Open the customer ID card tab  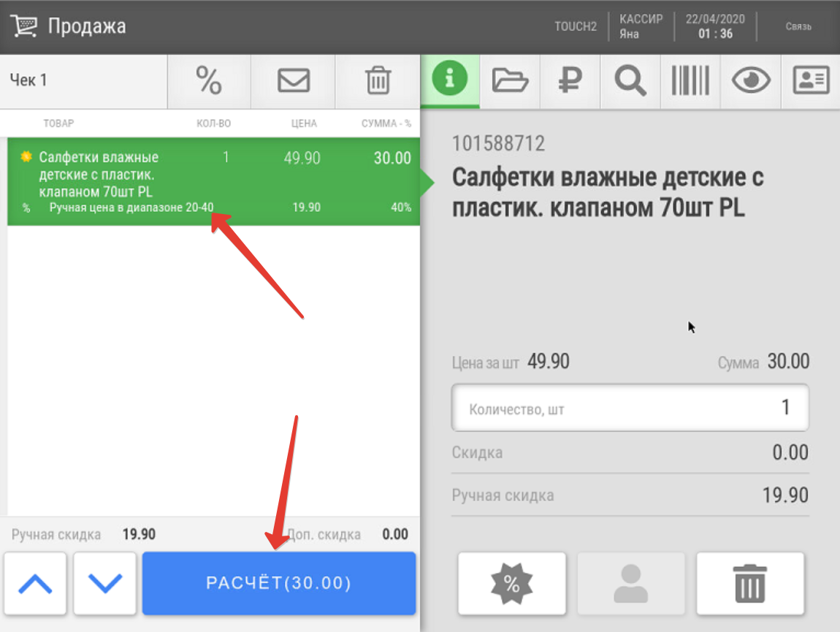point(811,80)
